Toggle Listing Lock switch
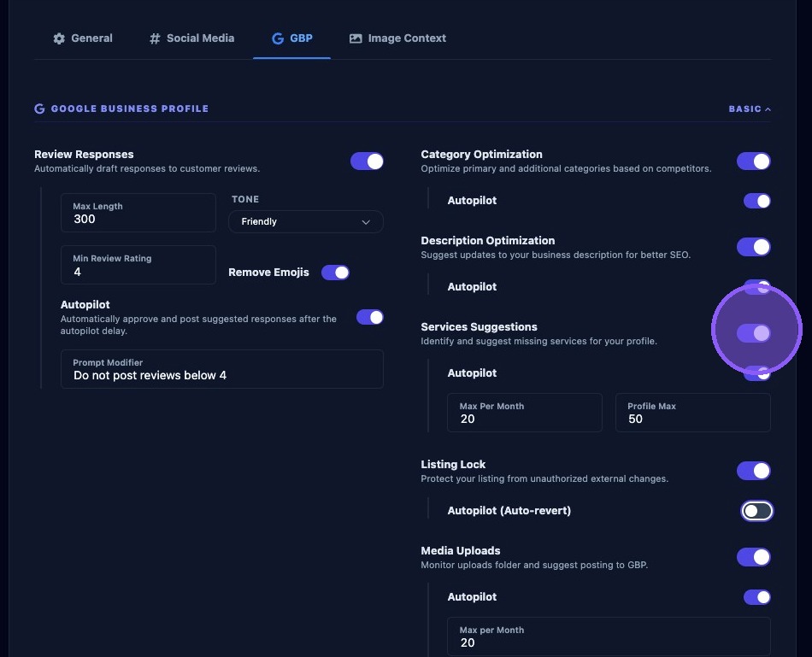This screenshot has width=812, height=657. pos(754,471)
